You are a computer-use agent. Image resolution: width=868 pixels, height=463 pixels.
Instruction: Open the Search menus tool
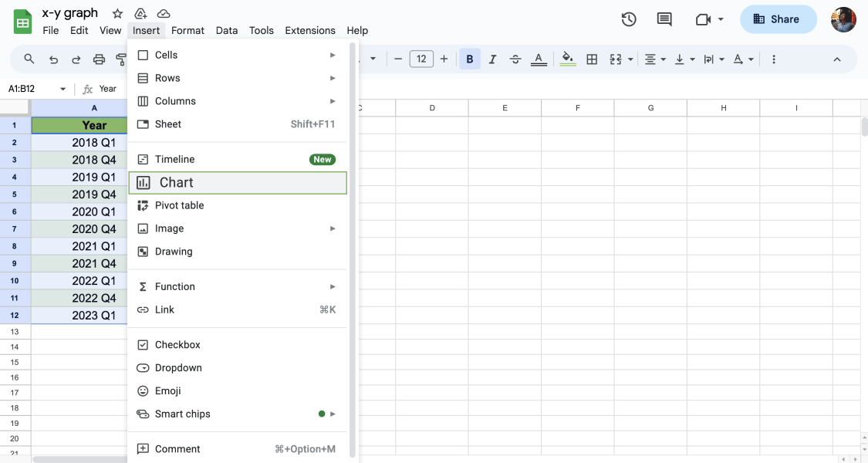[29, 59]
